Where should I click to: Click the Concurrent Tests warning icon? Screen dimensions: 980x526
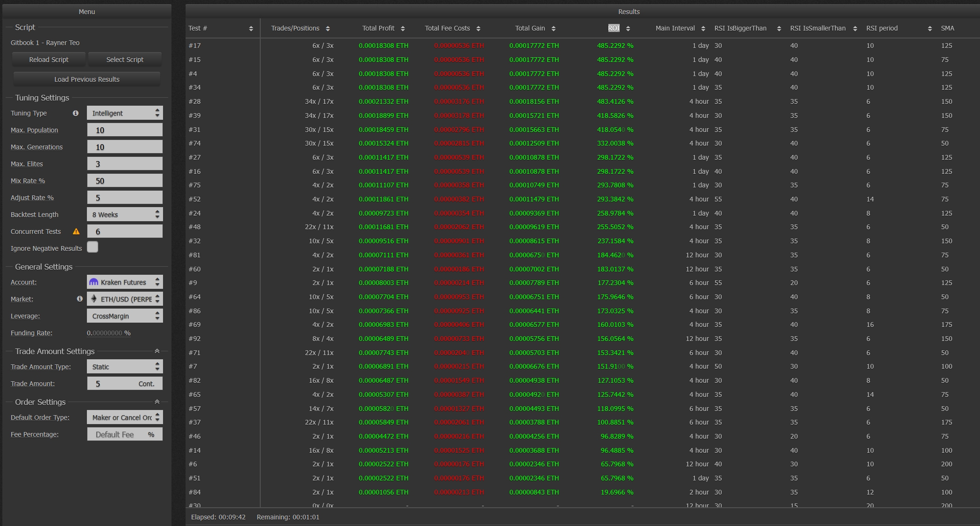point(76,232)
